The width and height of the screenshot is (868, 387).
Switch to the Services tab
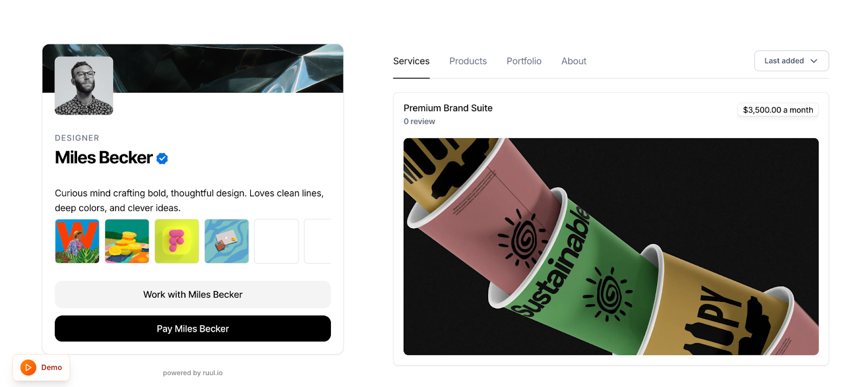(x=411, y=61)
